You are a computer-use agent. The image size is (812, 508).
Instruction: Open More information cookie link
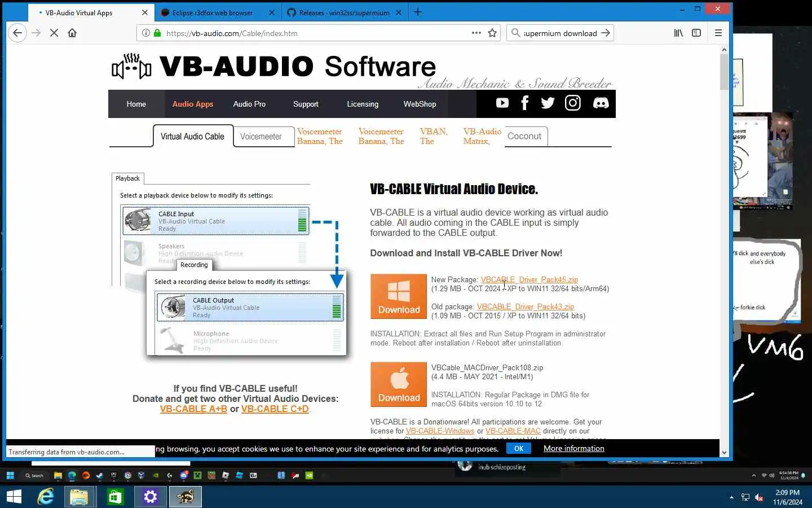tap(573, 448)
